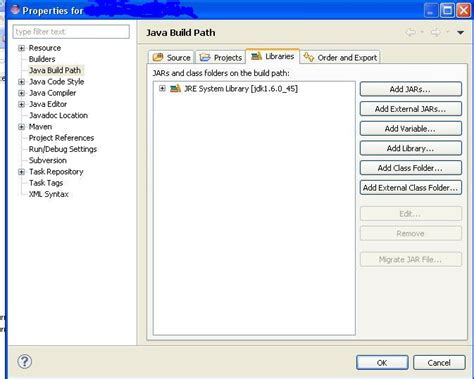Open the Order and Export tab
The width and height of the screenshot is (474, 379).
pyautogui.click(x=340, y=57)
